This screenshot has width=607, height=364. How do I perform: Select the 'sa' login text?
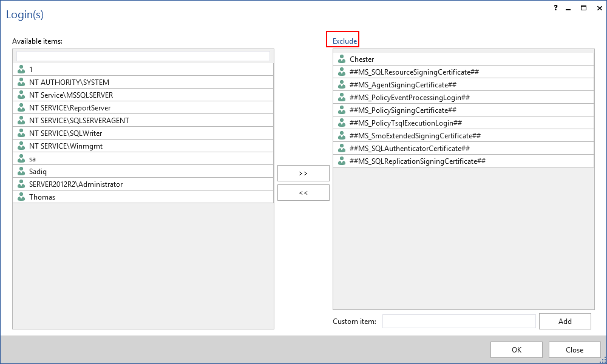(33, 159)
